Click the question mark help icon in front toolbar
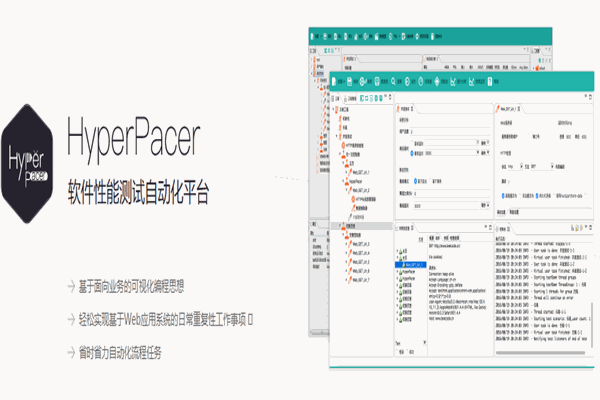 click(x=490, y=81)
